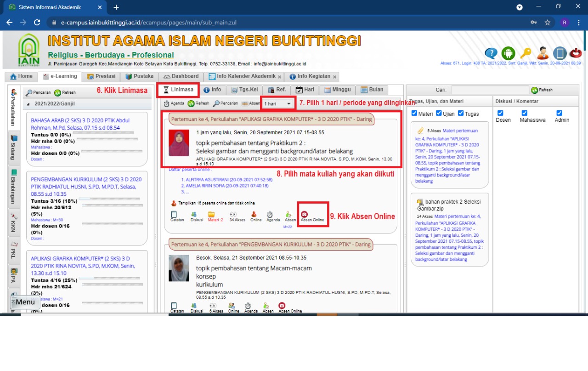Refresh the course list in left panel
588x371 pixels.
click(65, 92)
